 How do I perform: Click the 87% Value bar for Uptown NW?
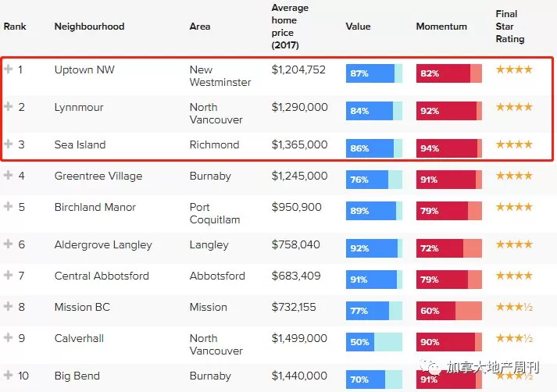[x=374, y=73]
